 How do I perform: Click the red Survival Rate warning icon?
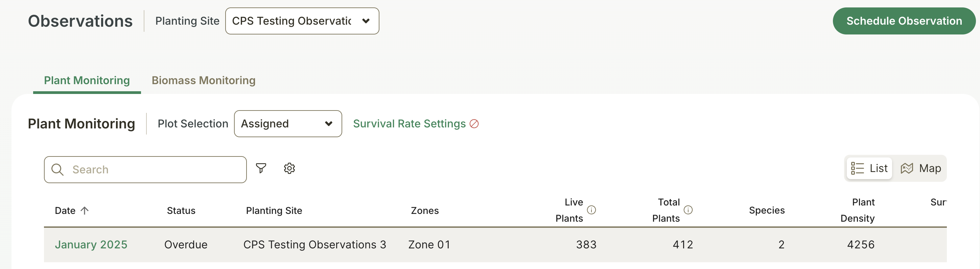coord(474,124)
